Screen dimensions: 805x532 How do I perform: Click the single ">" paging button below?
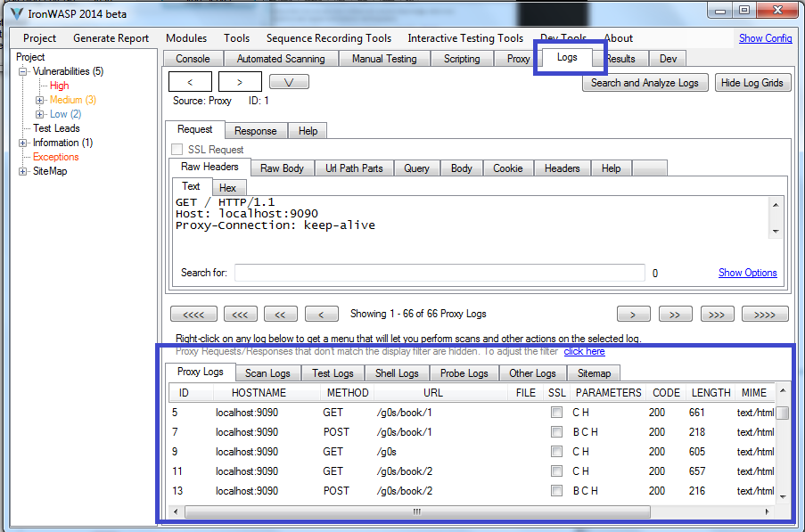[634, 314]
